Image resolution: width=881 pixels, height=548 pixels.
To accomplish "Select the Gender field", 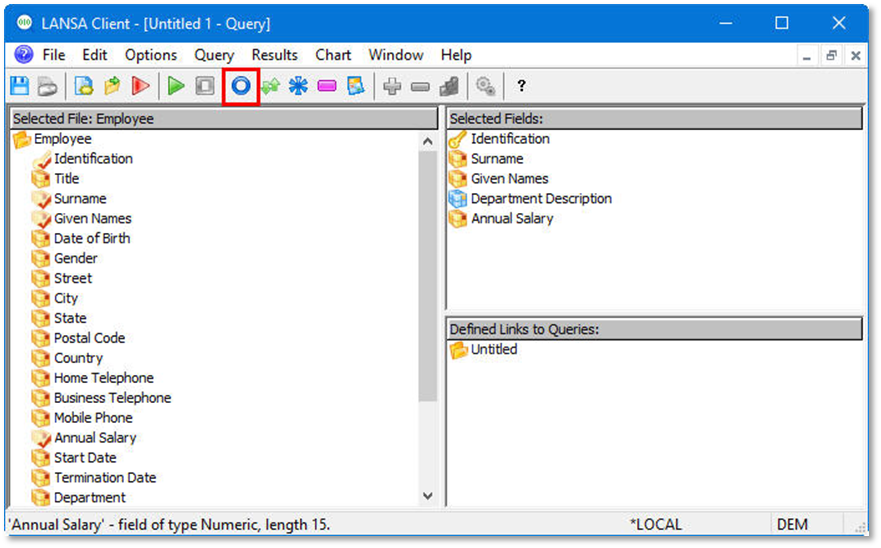I will tap(75, 259).
